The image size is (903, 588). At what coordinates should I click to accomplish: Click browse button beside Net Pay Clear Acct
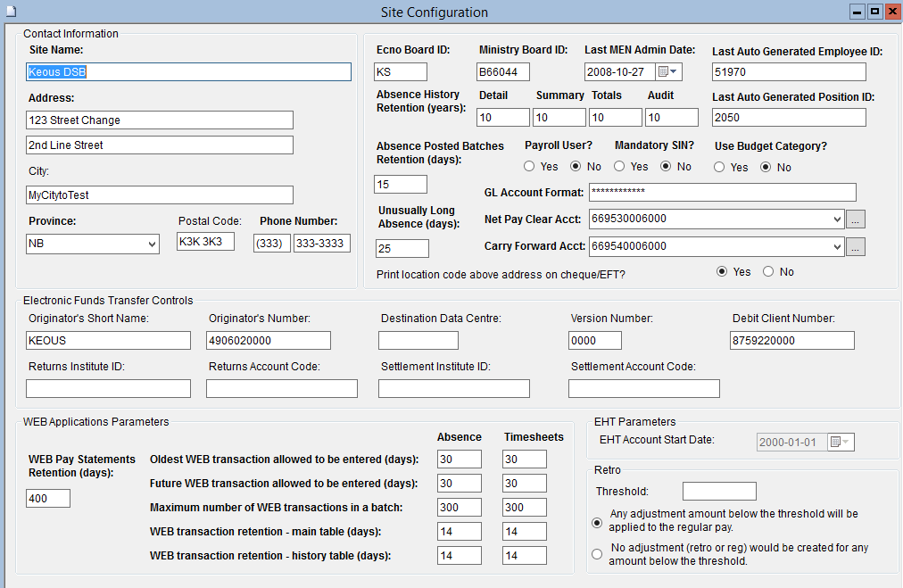coord(856,219)
